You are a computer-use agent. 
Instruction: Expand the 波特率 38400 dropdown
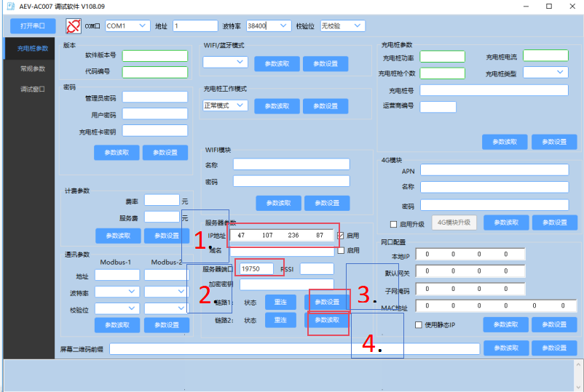pyautogui.click(x=267, y=26)
